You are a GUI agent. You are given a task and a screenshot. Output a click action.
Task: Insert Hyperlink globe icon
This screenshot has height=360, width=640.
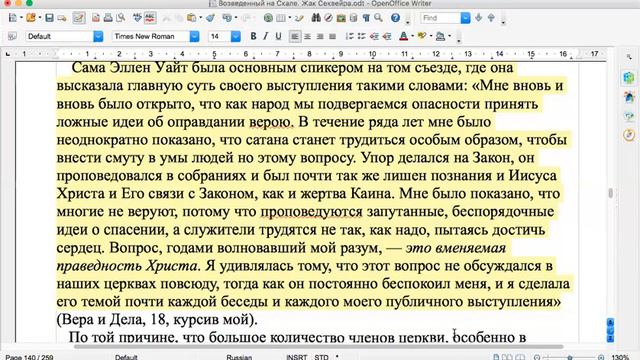(x=268, y=18)
